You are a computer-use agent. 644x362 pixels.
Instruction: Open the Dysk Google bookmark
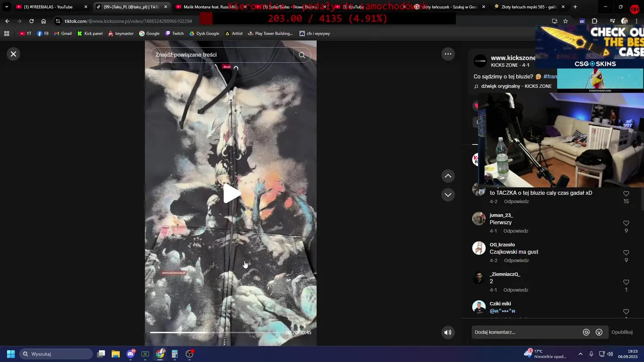point(204,34)
